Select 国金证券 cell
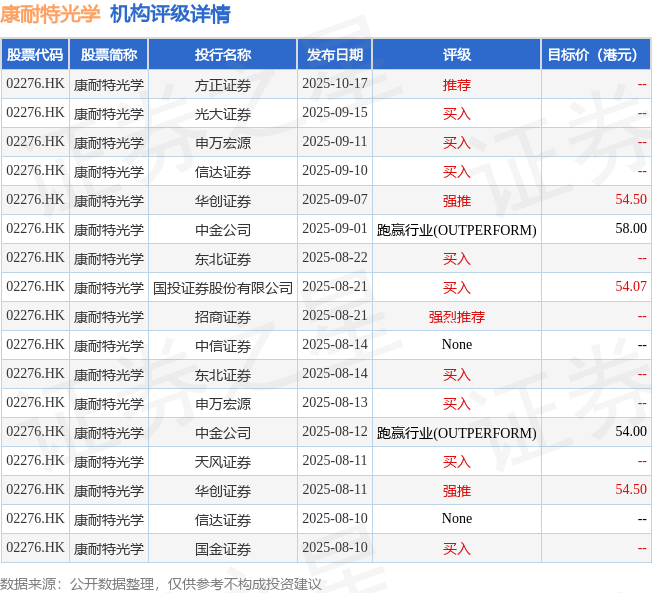 [223, 549]
